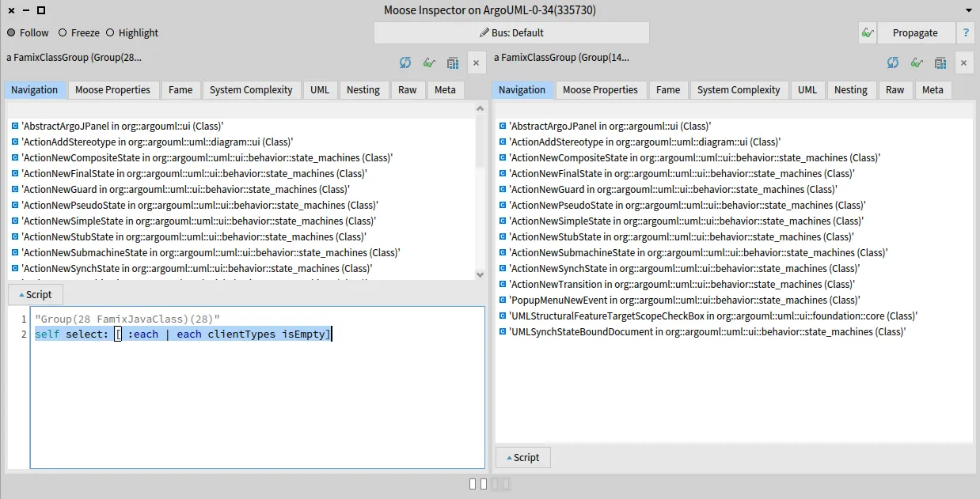Open Nesting tab in left pane
The height and width of the screenshot is (499, 980).
(x=363, y=89)
